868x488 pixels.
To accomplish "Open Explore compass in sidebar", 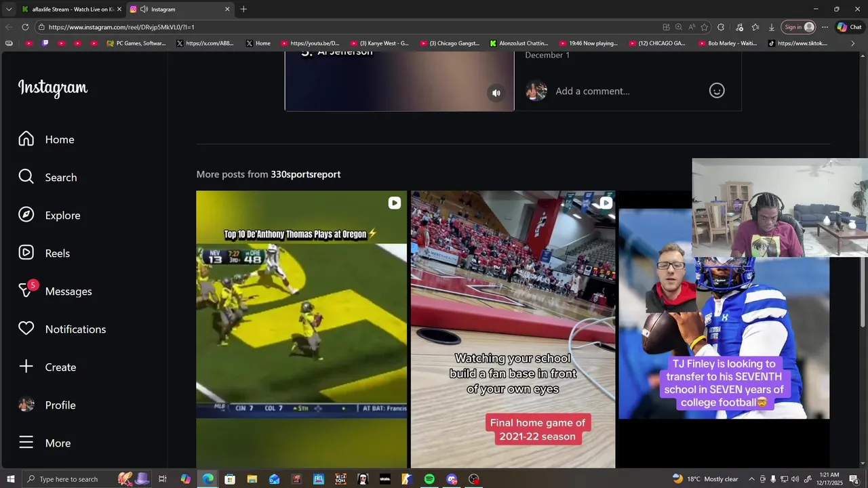I will (x=49, y=215).
